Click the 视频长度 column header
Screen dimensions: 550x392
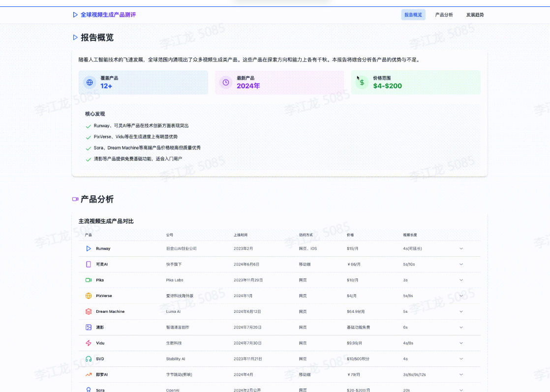410,235
